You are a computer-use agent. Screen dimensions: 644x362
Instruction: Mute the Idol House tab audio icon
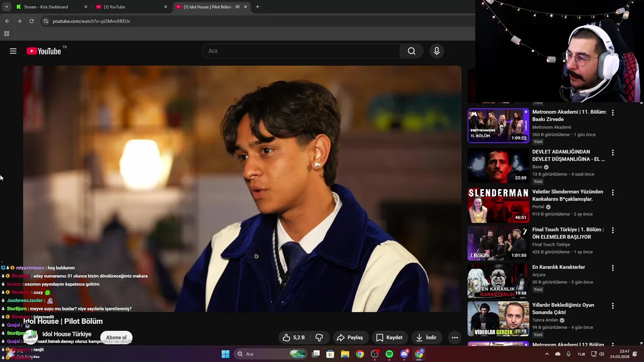tap(237, 7)
